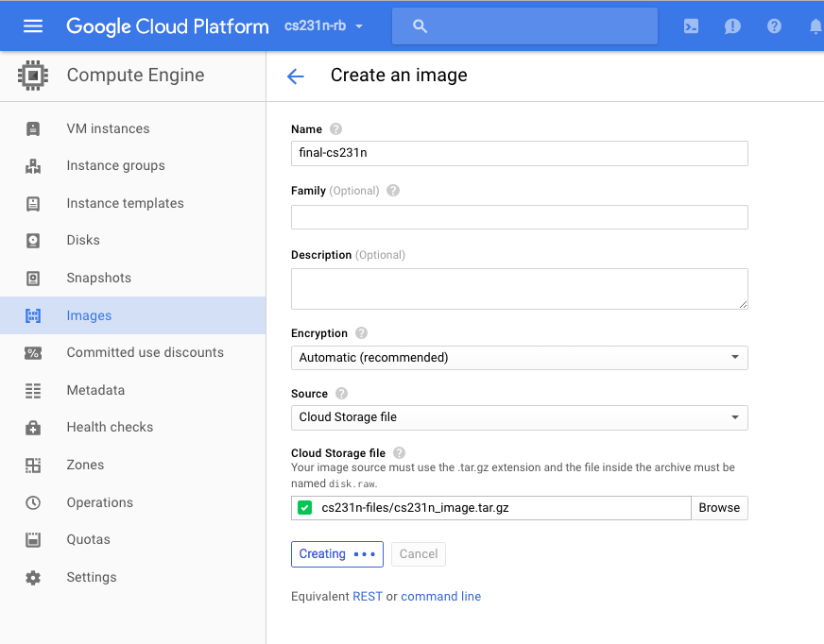
Task: Click the Description text area
Action: [x=519, y=289]
